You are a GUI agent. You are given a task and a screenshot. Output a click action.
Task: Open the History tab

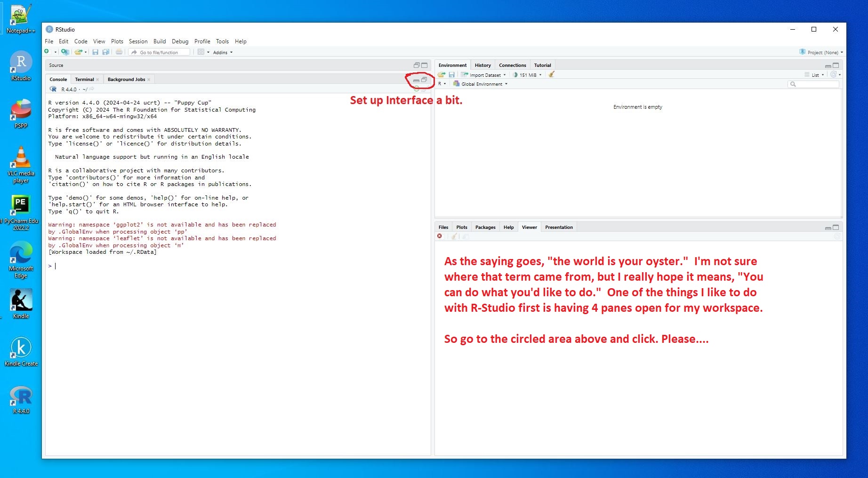[482, 65]
